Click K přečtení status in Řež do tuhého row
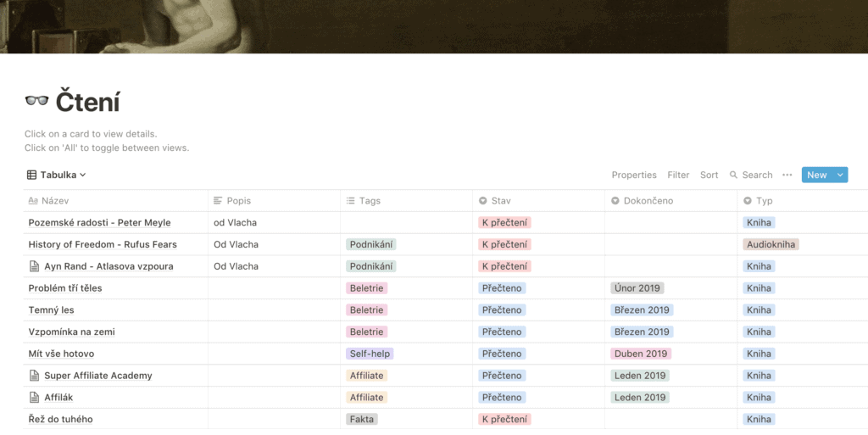The height and width of the screenshot is (435, 868). (504, 420)
